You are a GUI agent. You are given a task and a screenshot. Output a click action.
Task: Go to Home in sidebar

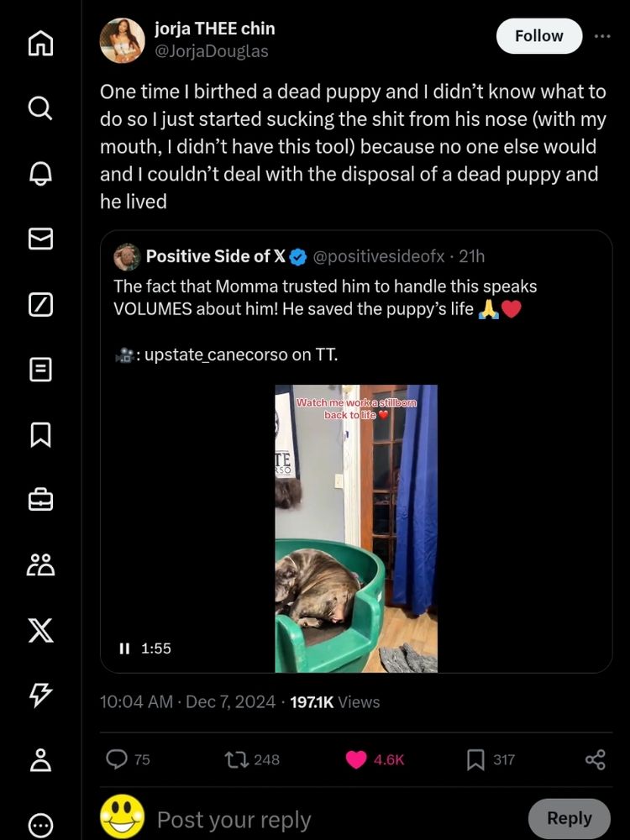(40, 43)
